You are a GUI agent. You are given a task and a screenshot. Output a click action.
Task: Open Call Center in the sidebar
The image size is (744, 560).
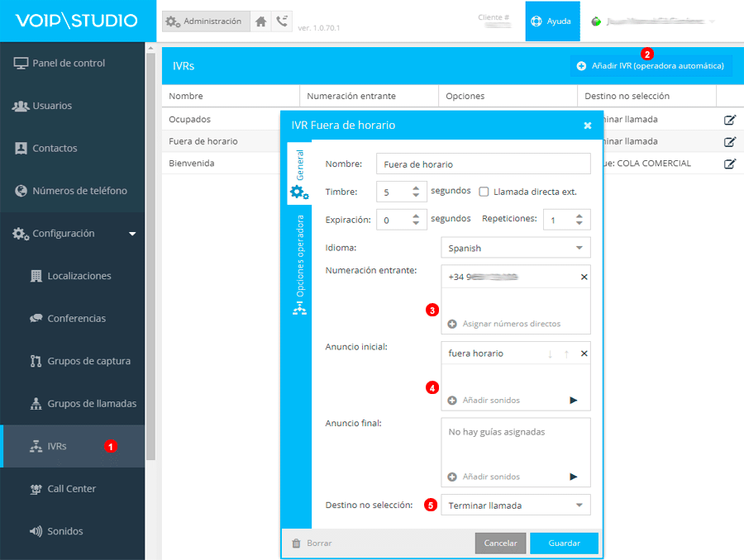click(x=71, y=489)
